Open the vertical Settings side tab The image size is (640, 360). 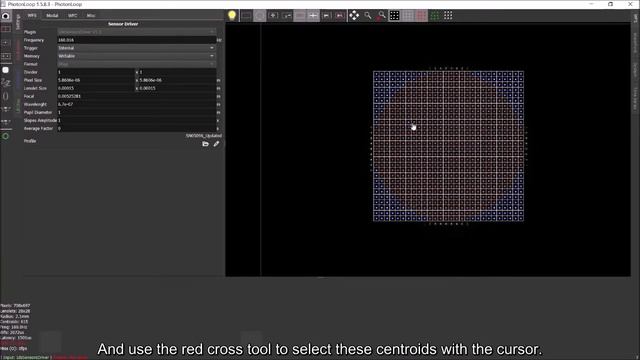18,21
